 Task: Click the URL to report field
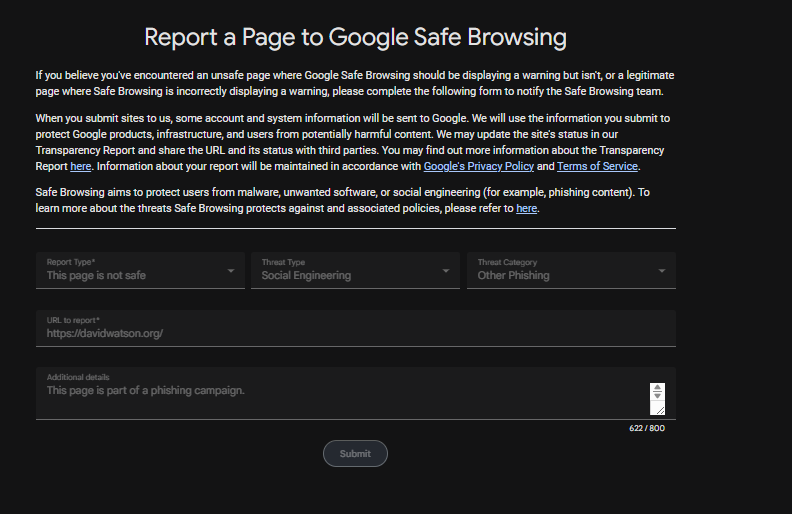pos(356,328)
